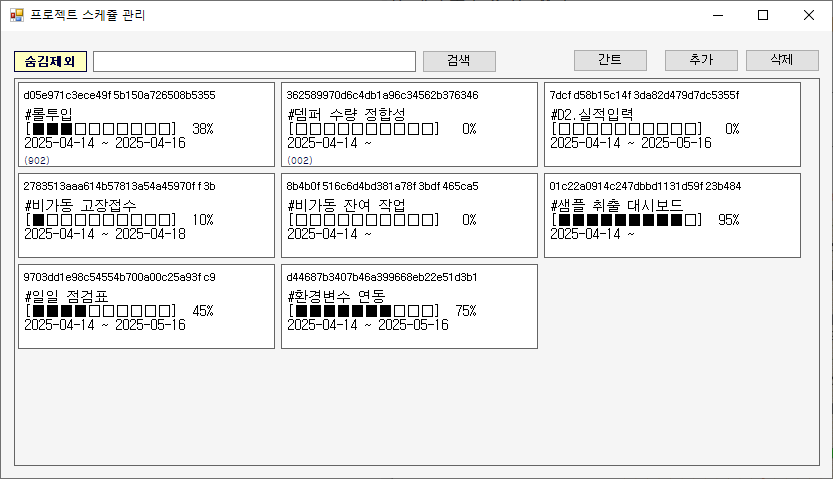Click the 38% progress bar of #롤투입

coord(101,129)
